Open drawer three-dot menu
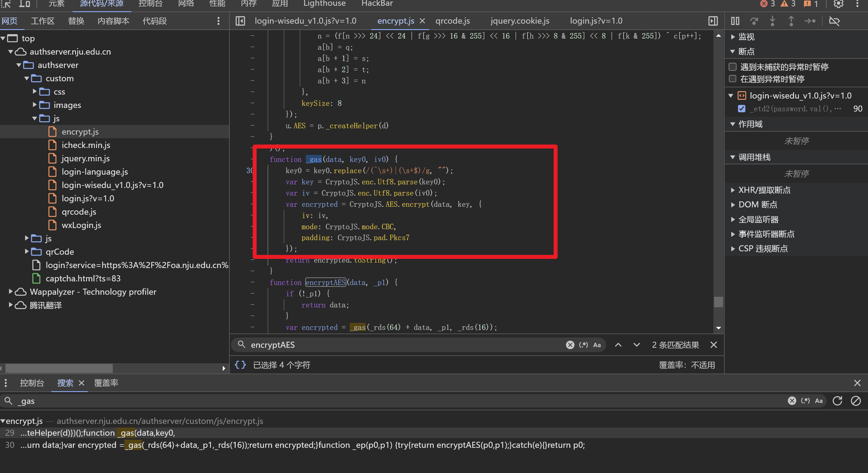868x473 pixels. [6, 383]
